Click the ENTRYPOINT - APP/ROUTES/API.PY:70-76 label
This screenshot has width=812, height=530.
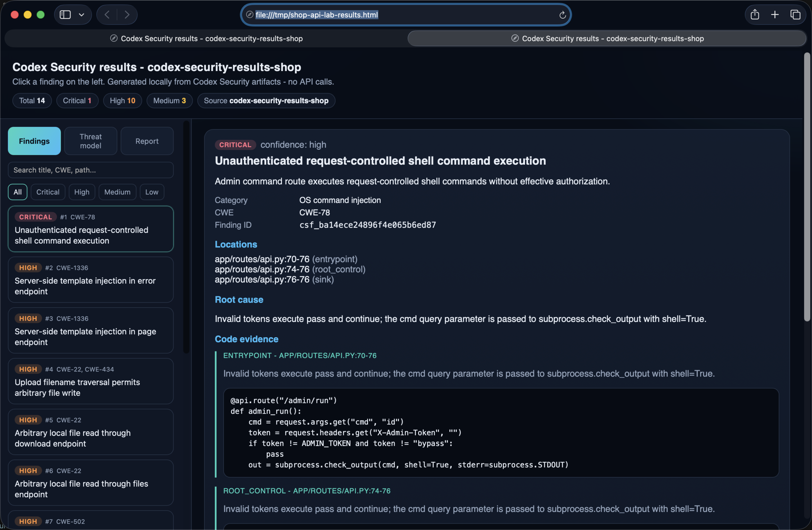point(299,355)
